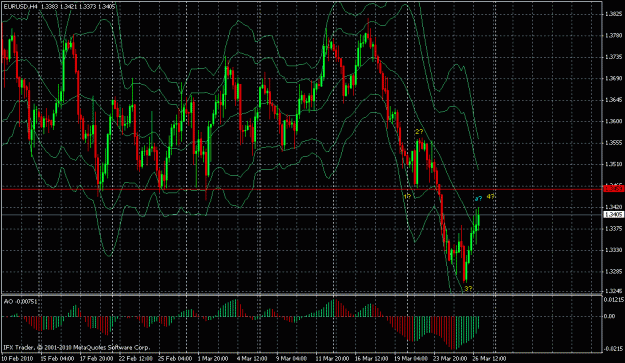The height and width of the screenshot is (363, 625).
Task: Click the yellow "1?" wave label
Action: [x=407, y=196]
